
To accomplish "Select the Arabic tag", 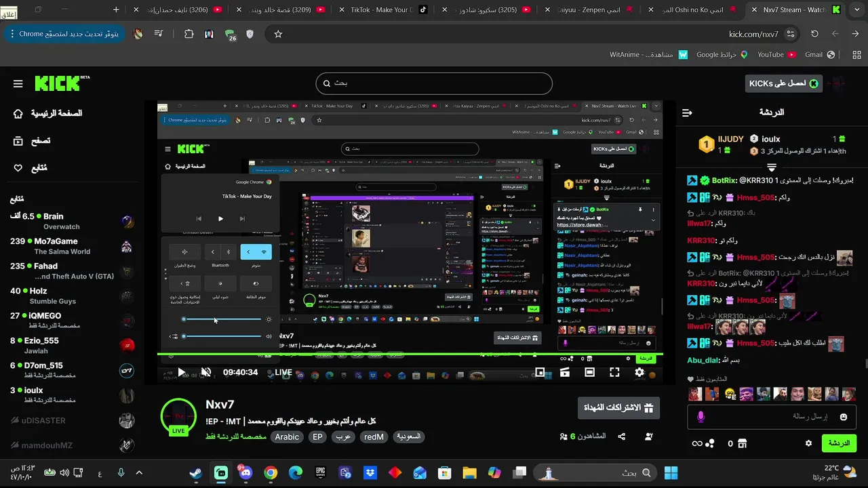I will 287,437.
